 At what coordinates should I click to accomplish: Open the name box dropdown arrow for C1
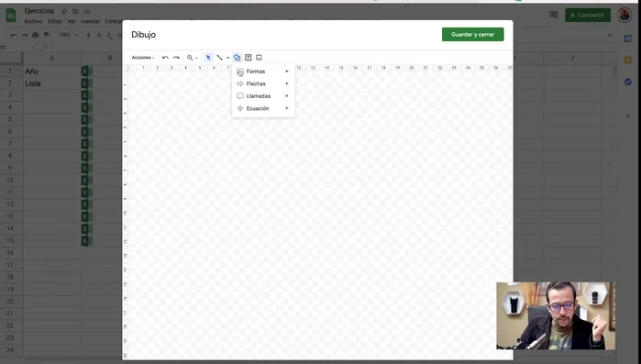[x=33, y=48]
